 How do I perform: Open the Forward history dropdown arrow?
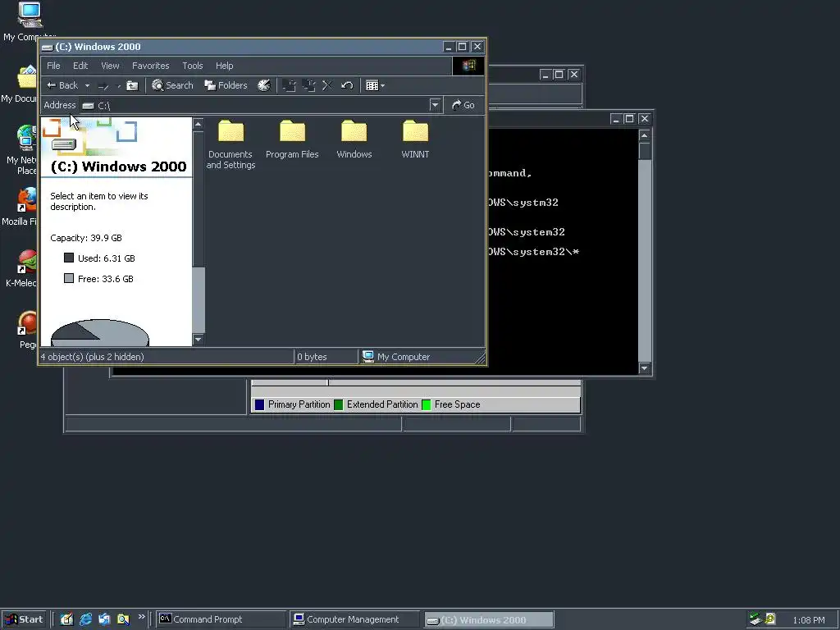click(118, 85)
